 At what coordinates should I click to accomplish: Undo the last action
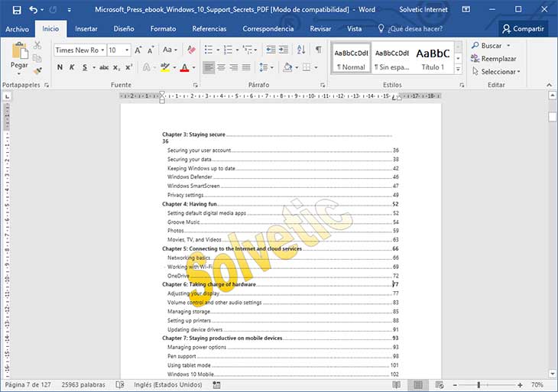tap(34, 10)
